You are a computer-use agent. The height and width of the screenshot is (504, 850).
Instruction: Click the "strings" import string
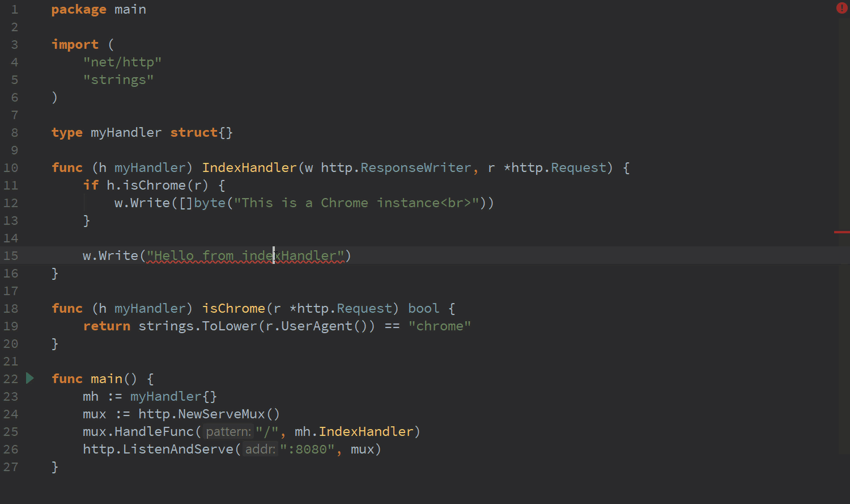coord(118,80)
